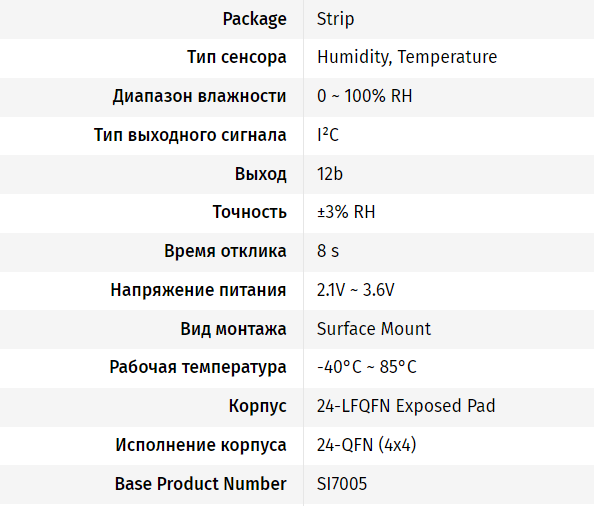Click the 'Тип сенсора' label
594x506 pixels.
pyautogui.click(x=237, y=58)
